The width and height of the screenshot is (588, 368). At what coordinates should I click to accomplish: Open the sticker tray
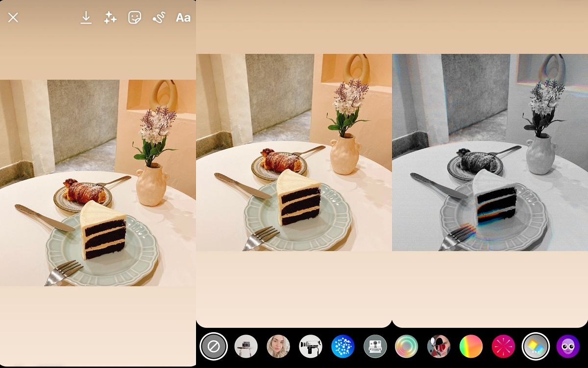click(x=134, y=18)
